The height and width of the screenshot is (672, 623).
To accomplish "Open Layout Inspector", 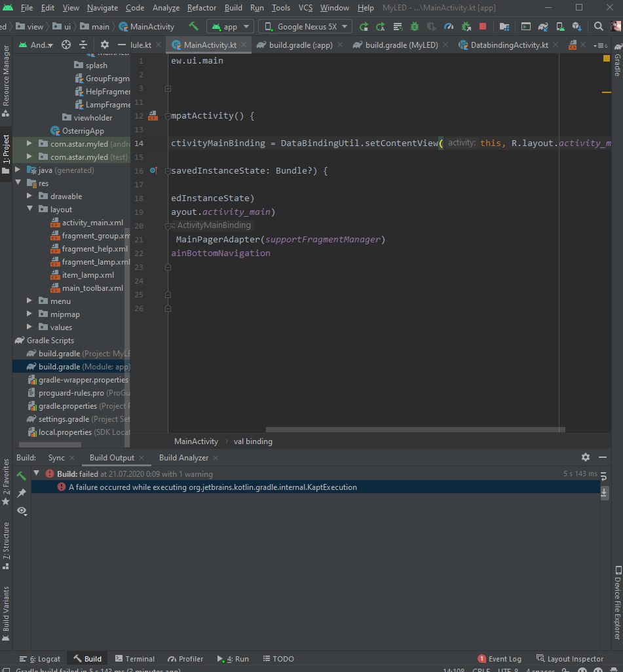I will pyautogui.click(x=570, y=659).
